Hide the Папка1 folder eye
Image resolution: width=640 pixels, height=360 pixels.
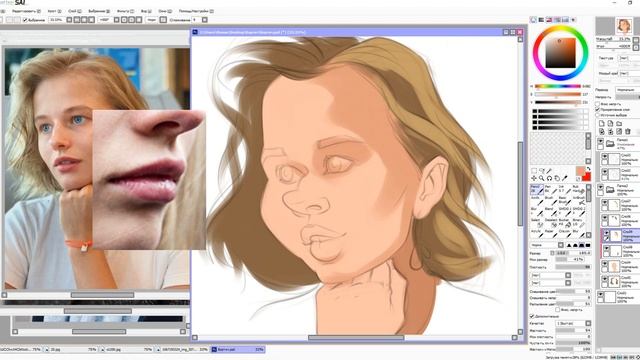(600, 141)
